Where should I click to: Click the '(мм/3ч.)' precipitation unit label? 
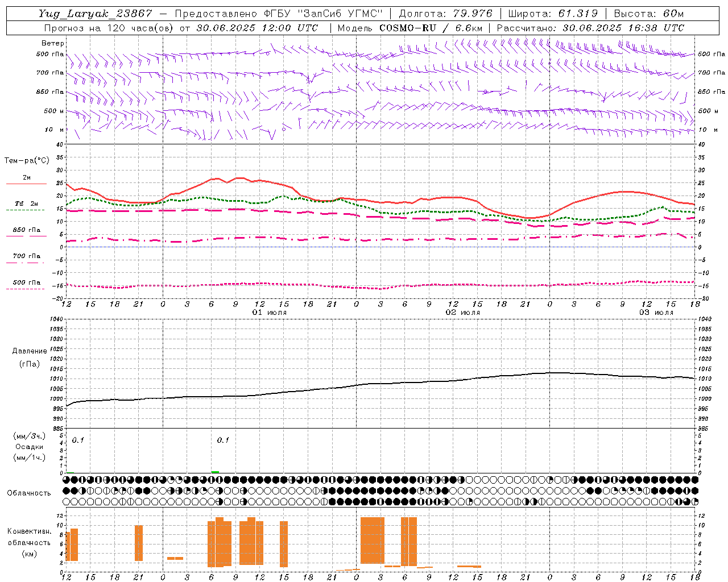[x=29, y=436]
